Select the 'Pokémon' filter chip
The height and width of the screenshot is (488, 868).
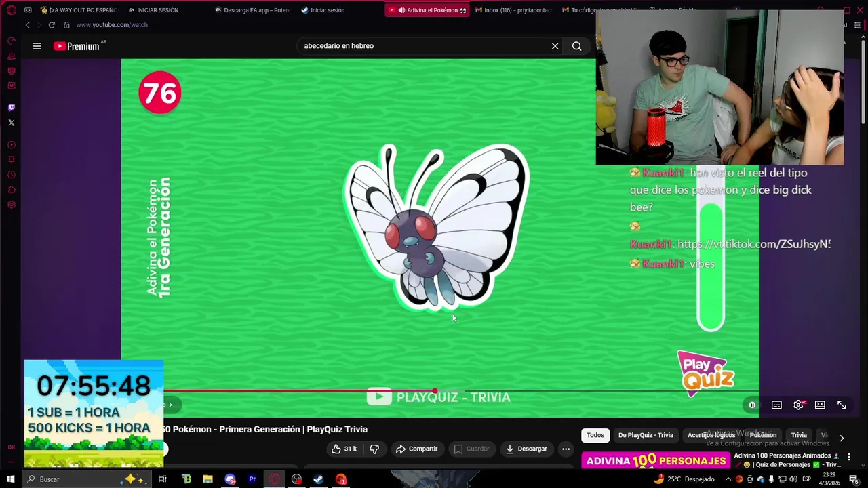[763, 435]
